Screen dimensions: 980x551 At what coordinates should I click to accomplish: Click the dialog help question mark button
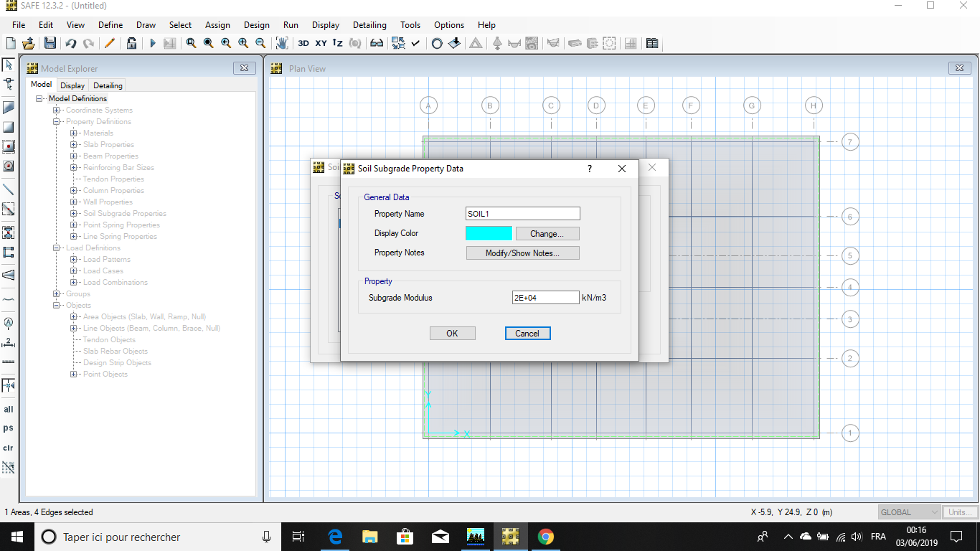click(590, 169)
